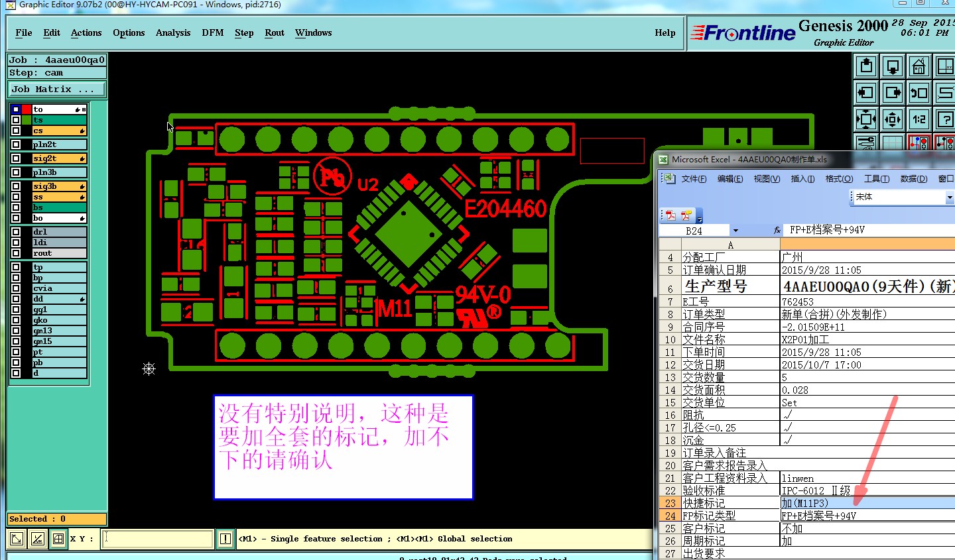Screen dimensions: 955x560
Task: Select layer name sig3b in layer list
Action: [59, 186]
